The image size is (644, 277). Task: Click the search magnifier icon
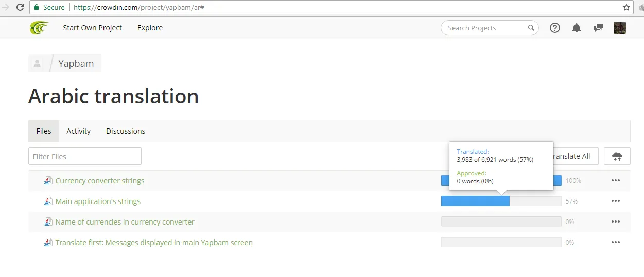(x=531, y=28)
